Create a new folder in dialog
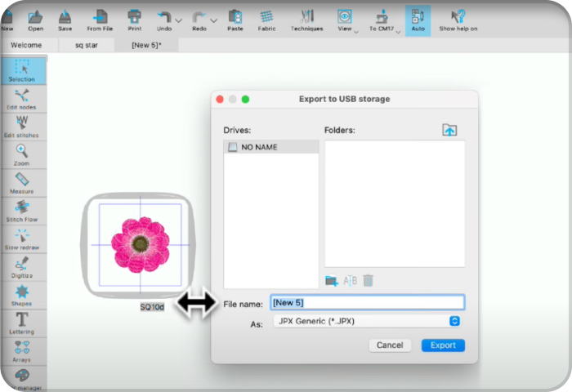The image size is (572, 392). [331, 281]
